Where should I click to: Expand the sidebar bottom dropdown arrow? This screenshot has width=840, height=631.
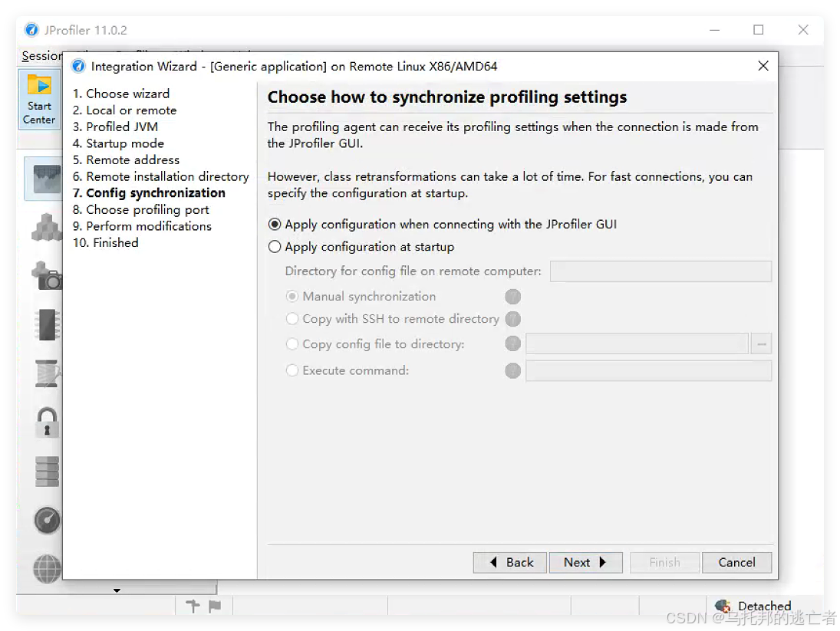[x=117, y=590]
